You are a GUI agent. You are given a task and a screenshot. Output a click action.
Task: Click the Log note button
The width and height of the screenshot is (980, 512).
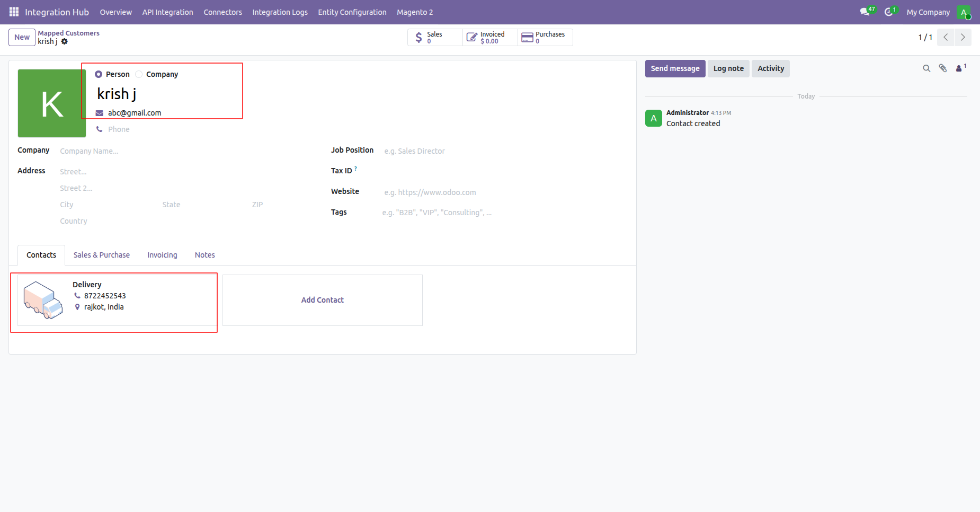[728, 68]
